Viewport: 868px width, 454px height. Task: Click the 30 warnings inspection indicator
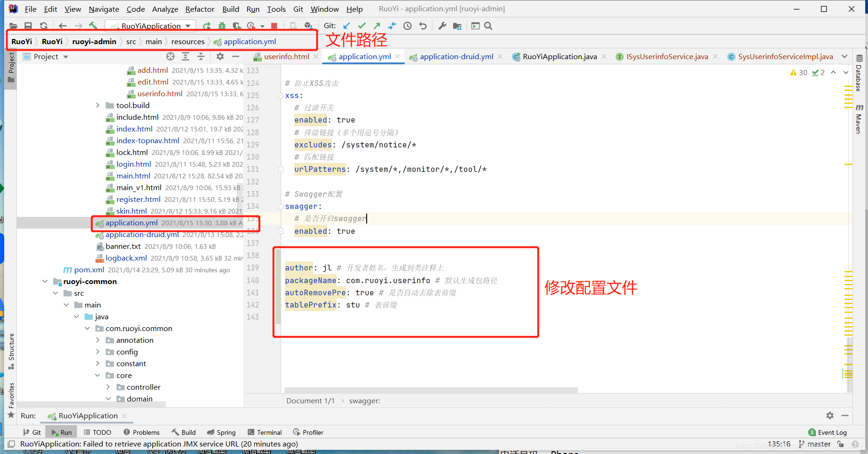point(799,72)
